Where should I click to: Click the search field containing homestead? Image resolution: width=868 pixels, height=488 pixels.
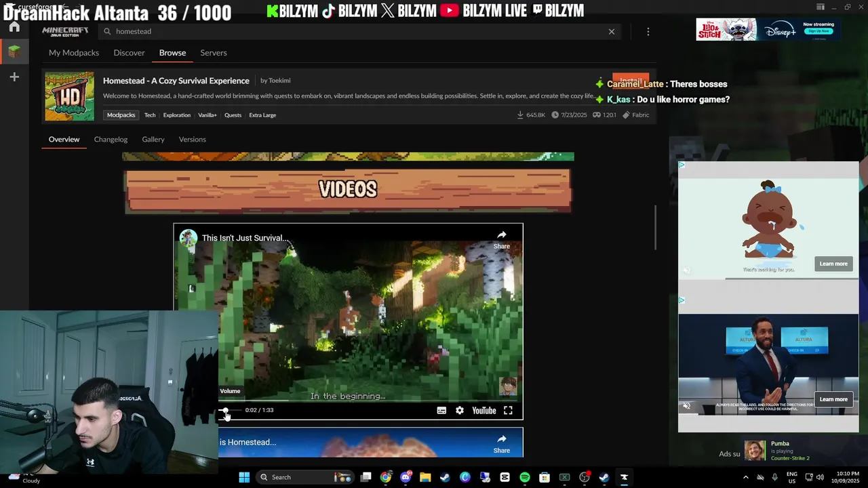(359, 32)
